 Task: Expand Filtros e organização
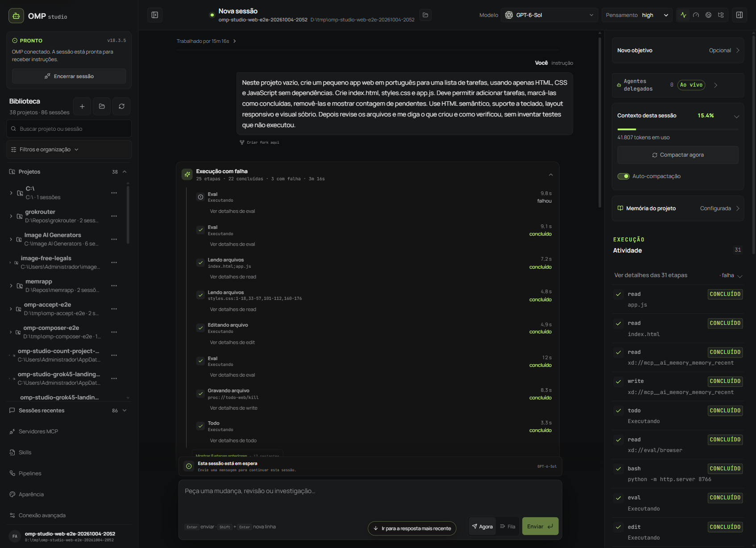(69, 149)
